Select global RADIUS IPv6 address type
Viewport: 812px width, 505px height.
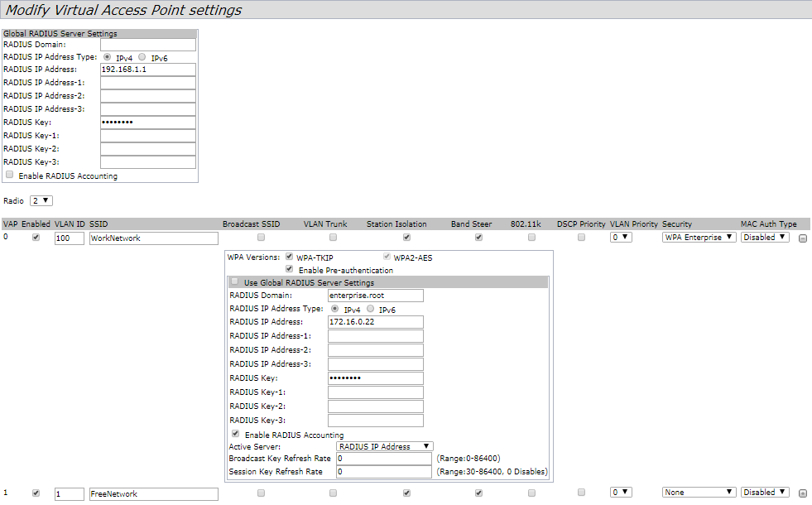(142, 57)
